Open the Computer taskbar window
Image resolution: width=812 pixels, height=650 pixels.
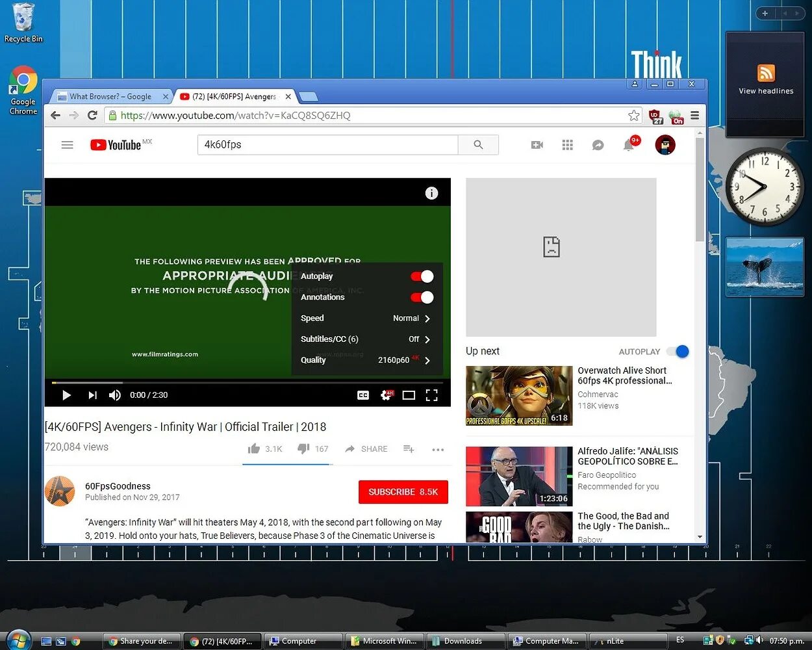[x=303, y=641]
